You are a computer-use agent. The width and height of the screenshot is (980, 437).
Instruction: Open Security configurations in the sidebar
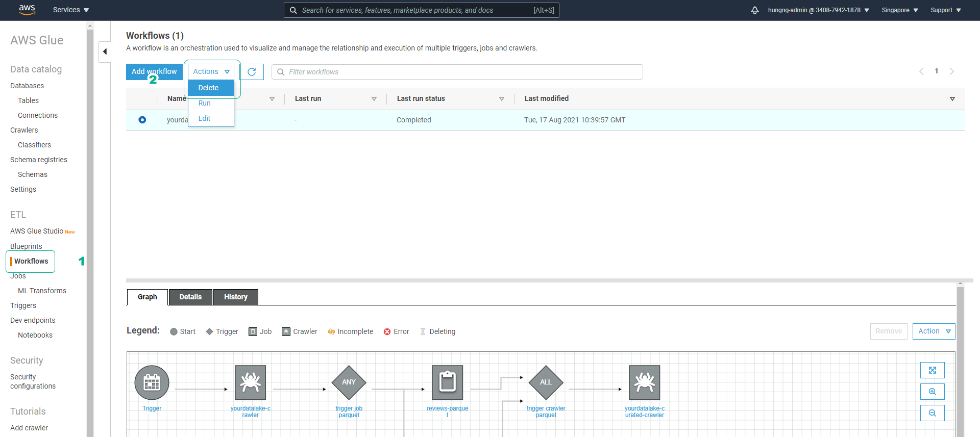(x=33, y=381)
